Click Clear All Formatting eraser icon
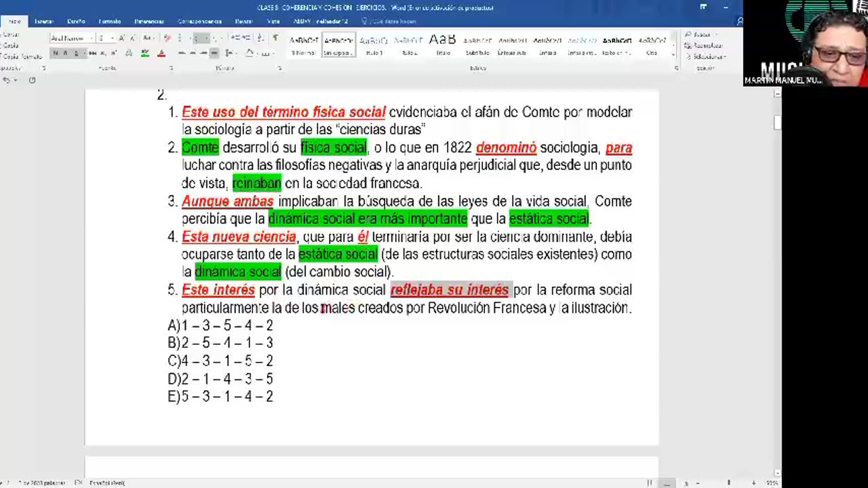Screen dimensions: 868x488 click(x=167, y=38)
